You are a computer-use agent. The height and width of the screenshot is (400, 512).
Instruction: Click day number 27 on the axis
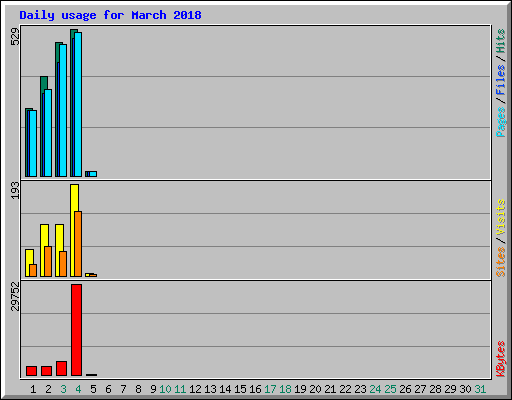[420, 389]
